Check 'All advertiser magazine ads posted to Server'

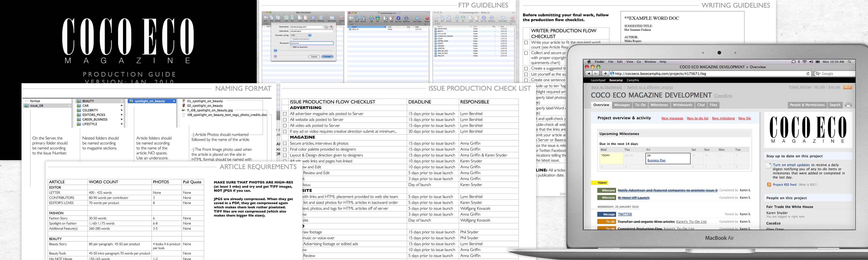click(x=285, y=114)
